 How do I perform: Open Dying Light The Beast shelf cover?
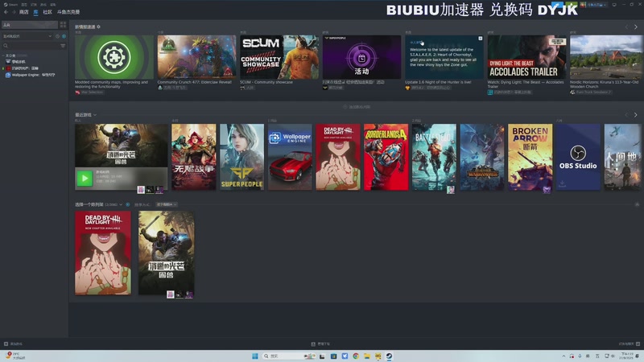(x=167, y=253)
